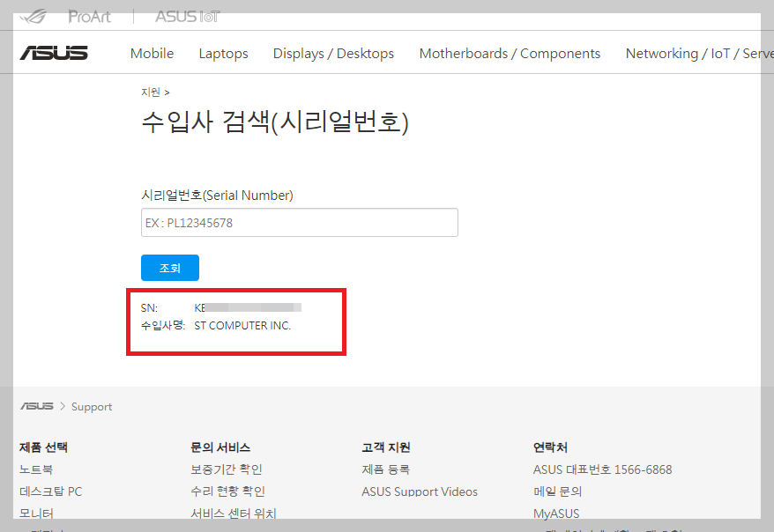Open the 데스크탑 PC footer link
Image resolution: width=774 pixels, height=532 pixels.
[51, 491]
